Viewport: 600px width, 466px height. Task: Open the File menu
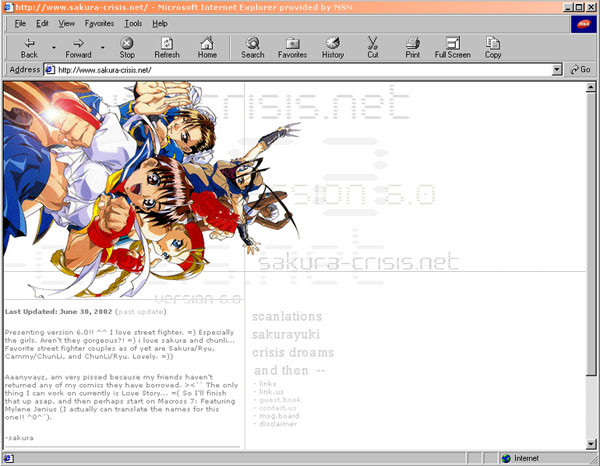click(x=20, y=24)
